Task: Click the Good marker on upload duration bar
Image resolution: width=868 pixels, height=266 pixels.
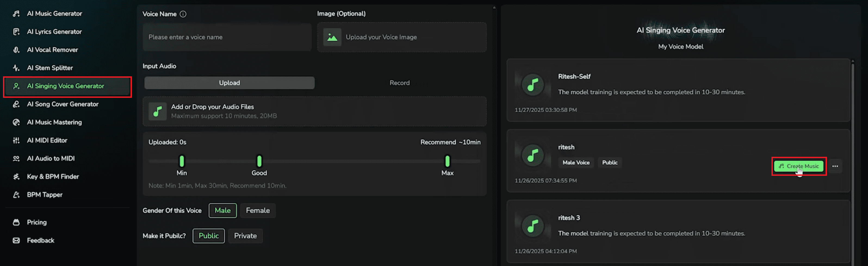Action: pos(259,161)
